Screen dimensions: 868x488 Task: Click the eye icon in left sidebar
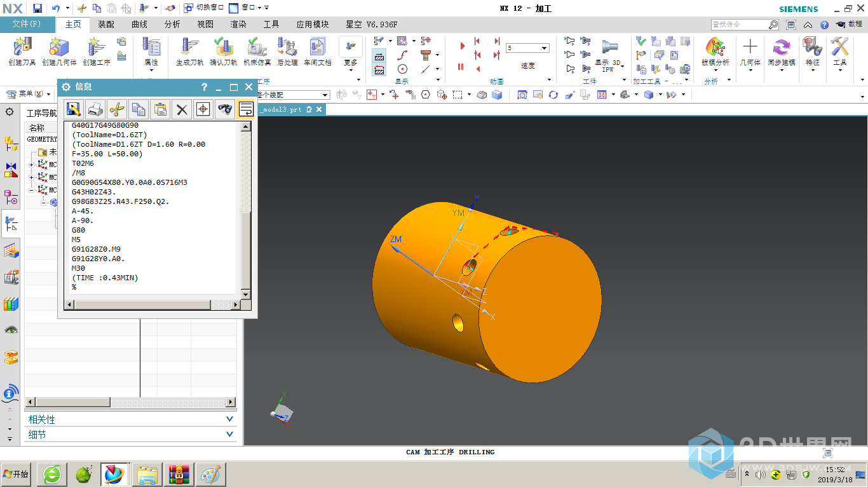tap(11, 330)
